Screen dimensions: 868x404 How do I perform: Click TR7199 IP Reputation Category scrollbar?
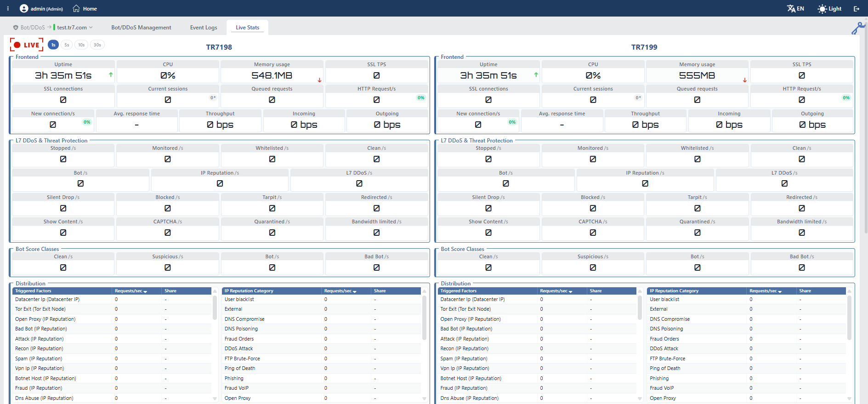point(849,317)
